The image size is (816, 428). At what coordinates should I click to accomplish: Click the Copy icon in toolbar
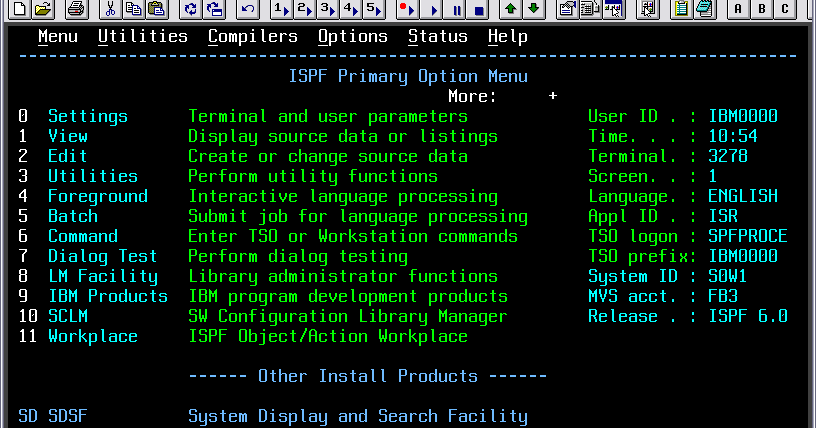pyautogui.click(x=133, y=8)
